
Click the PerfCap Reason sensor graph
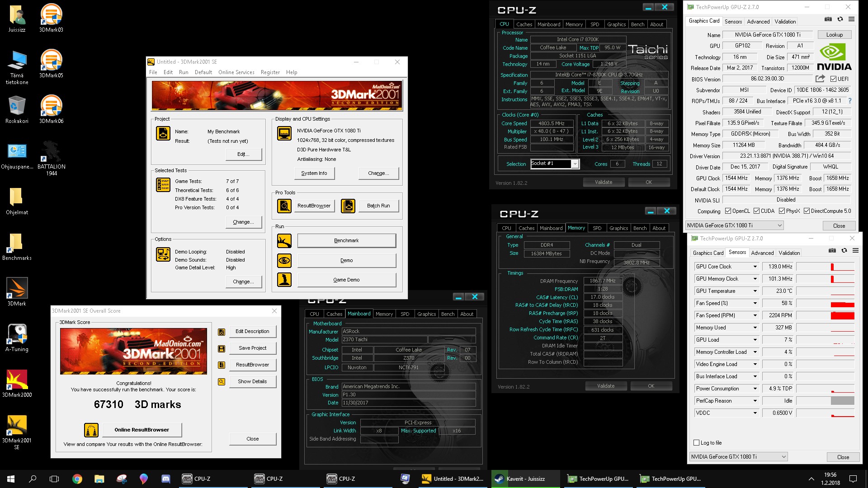tap(825, 401)
